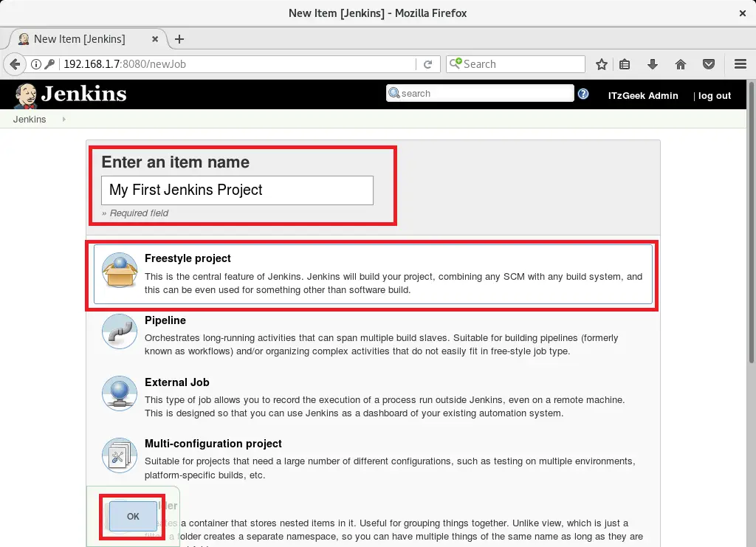
Task: Click the saved-login key icon
Action: [x=49, y=64]
